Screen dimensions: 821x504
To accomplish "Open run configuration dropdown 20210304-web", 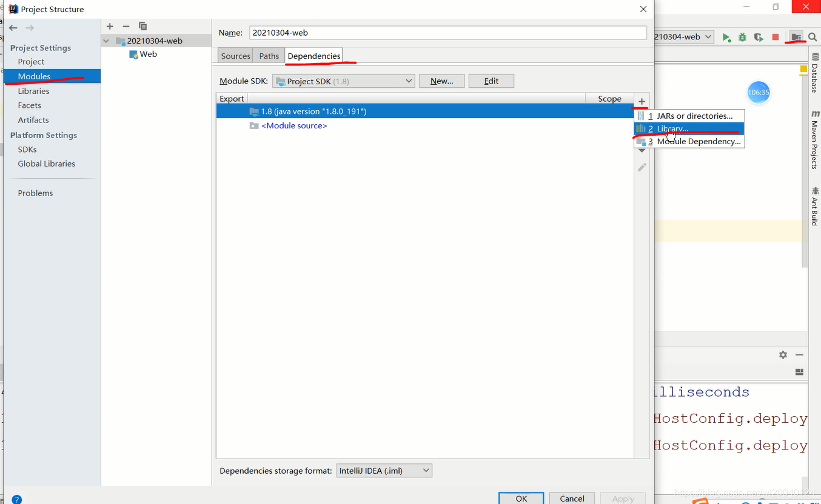I will click(x=684, y=37).
